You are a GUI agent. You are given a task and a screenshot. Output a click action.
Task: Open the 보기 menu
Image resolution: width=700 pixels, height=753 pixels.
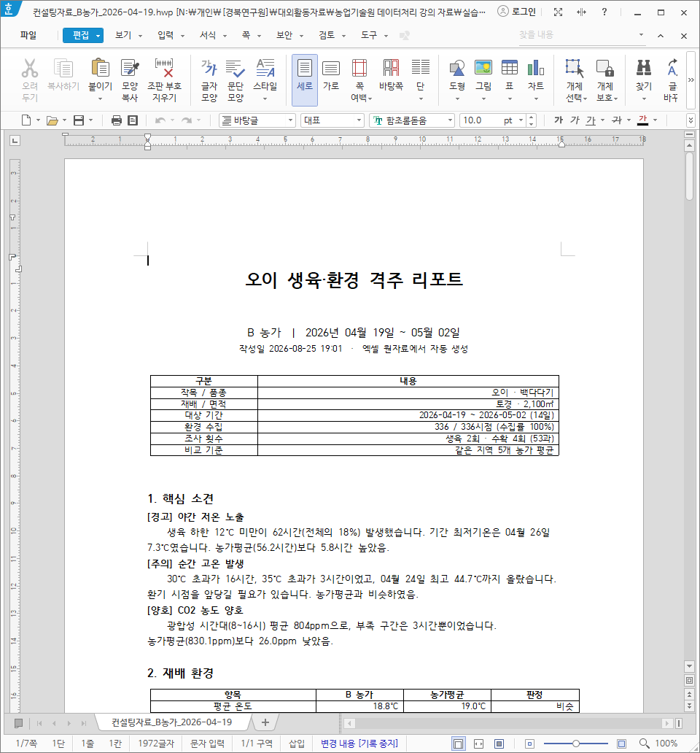(123, 35)
